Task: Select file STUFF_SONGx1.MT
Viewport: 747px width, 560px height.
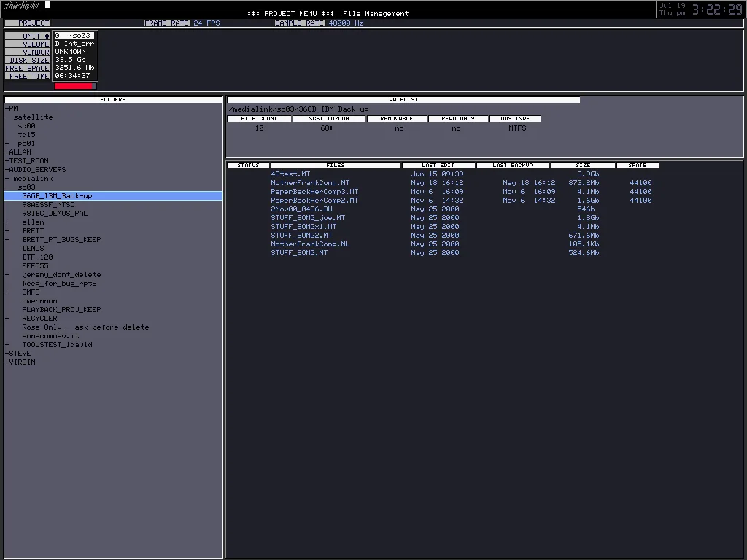Action: coord(303,227)
